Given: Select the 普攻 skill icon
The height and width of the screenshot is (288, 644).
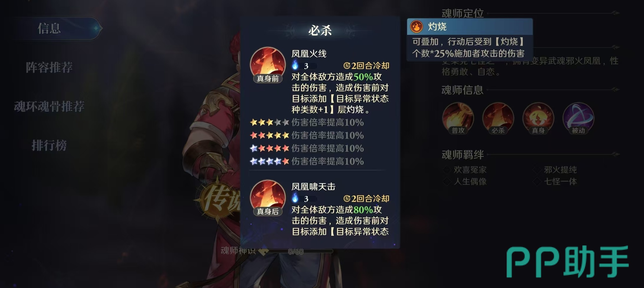Looking at the screenshot, I should [458, 118].
